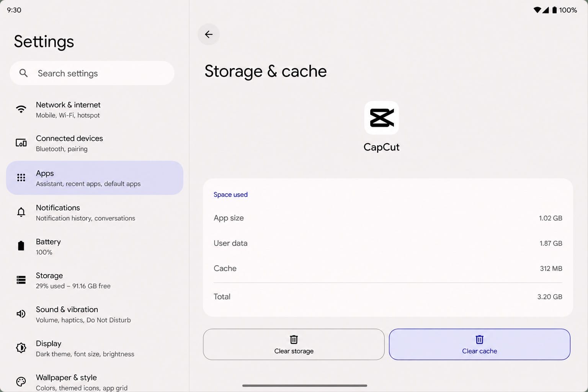Click the 1.02 GB app size value
This screenshot has width=588, height=392.
550,218
